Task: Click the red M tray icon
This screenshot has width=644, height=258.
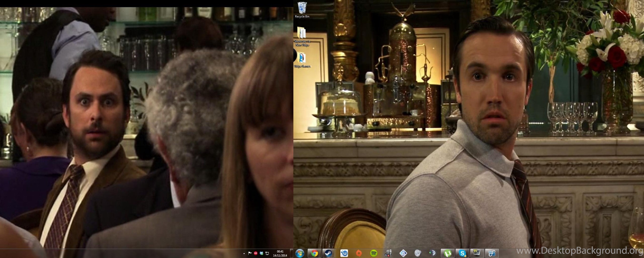Action: pos(256,253)
